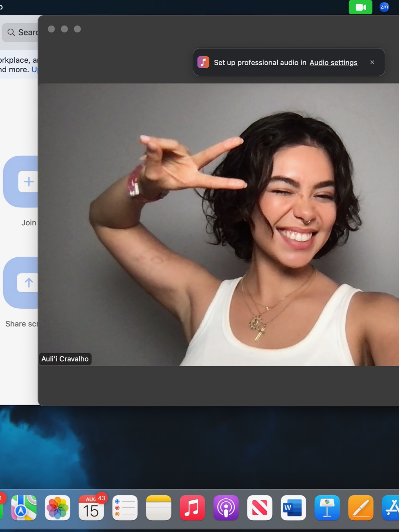Screen dimensions: 399x532
Task: Open the Audio settings link
Action: (333, 63)
